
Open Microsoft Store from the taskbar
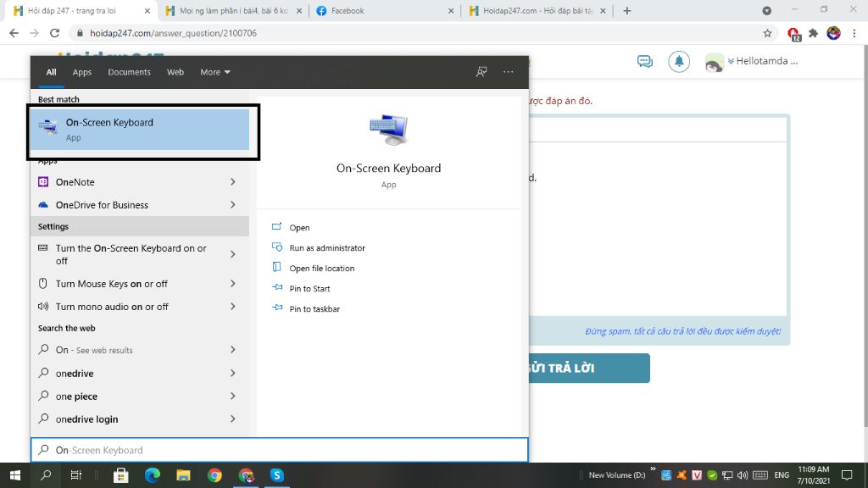click(121, 475)
